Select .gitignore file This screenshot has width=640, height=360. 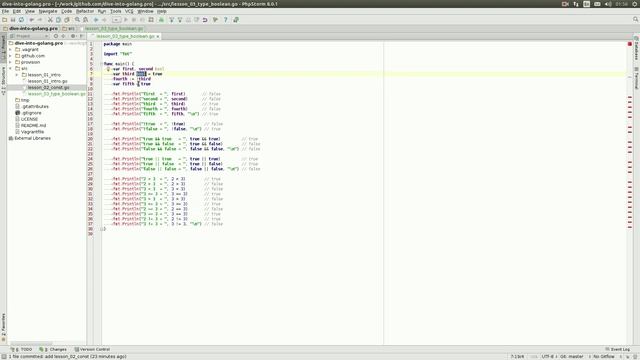(28, 113)
